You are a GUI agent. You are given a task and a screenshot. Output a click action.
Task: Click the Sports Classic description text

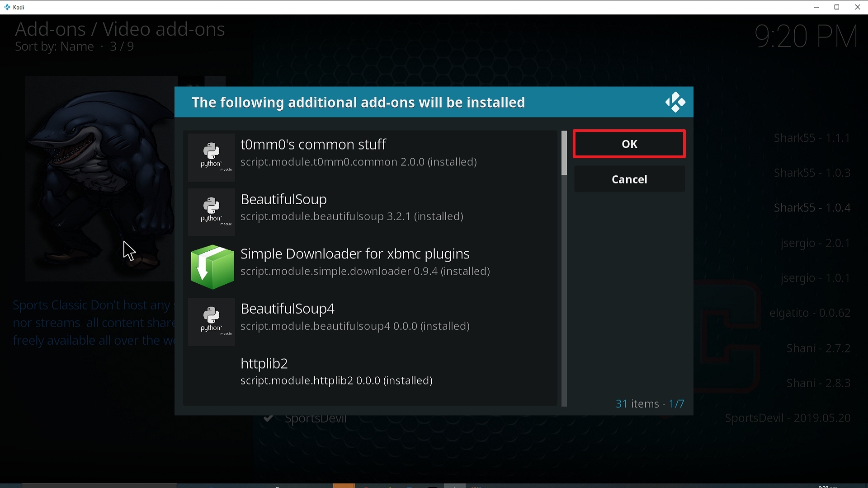(x=94, y=323)
